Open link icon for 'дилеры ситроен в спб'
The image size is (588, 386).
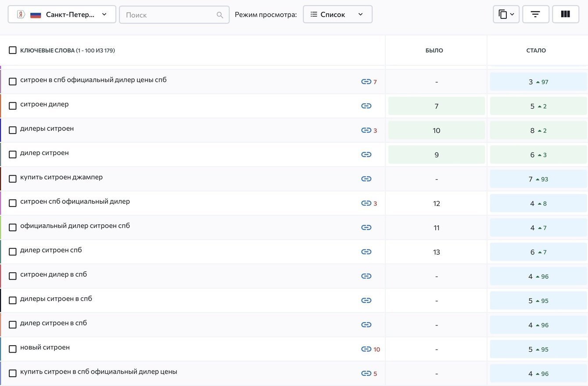coord(366,300)
